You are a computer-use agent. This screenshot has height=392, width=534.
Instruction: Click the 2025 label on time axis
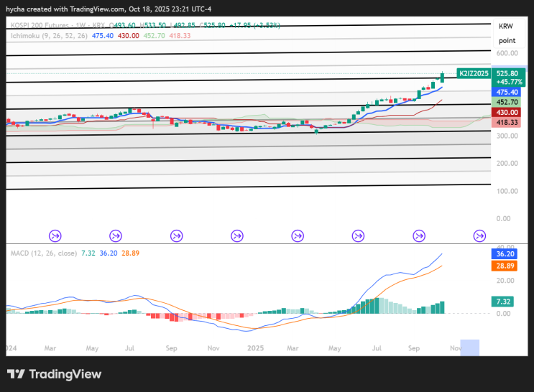click(255, 348)
